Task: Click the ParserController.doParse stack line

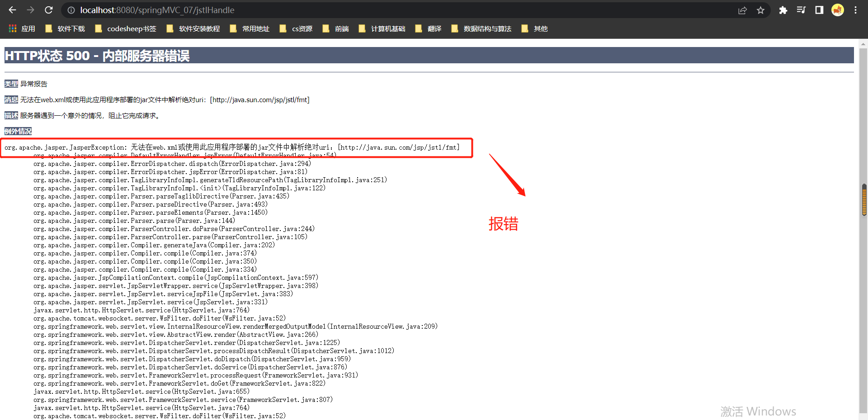Action: (174, 229)
